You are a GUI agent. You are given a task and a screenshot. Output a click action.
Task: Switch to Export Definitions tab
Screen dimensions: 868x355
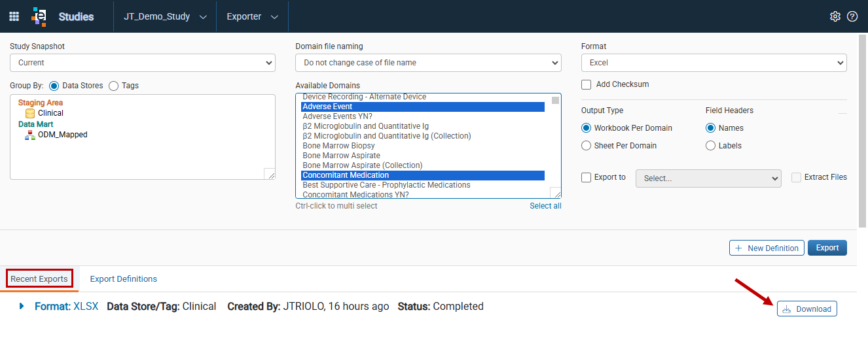[124, 279]
